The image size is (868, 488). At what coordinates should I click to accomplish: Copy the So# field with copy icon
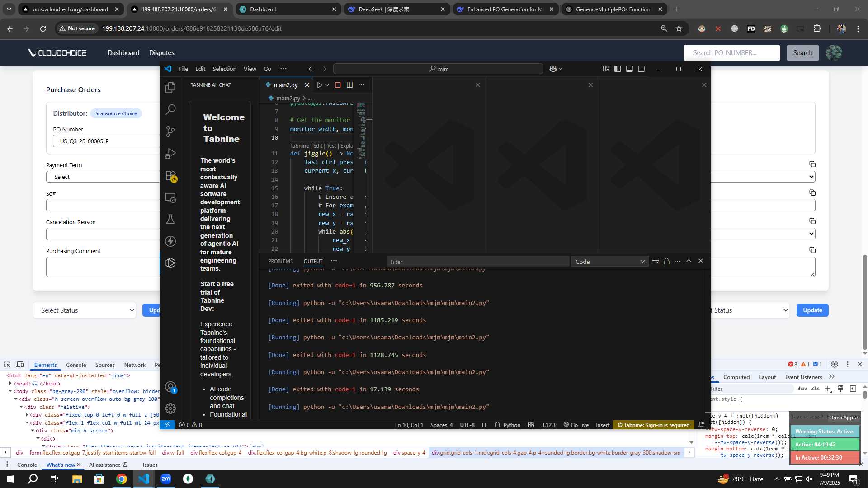coord(812,192)
